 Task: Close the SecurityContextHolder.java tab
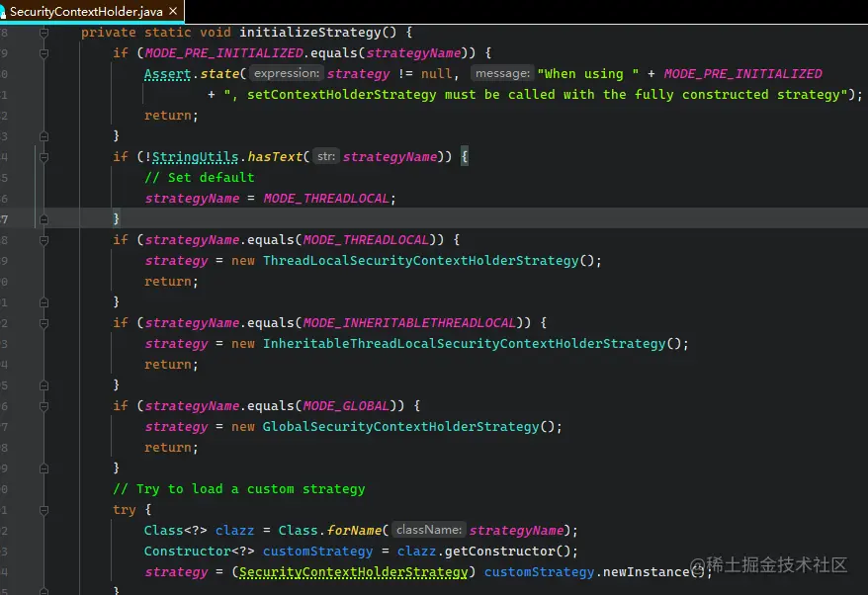click(173, 11)
